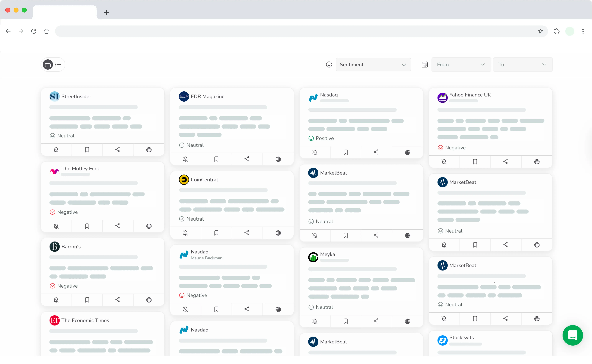Open the source website for Yahoo Finance UK
Image resolution: width=592 pixels, height=364 pixels.
537,162
